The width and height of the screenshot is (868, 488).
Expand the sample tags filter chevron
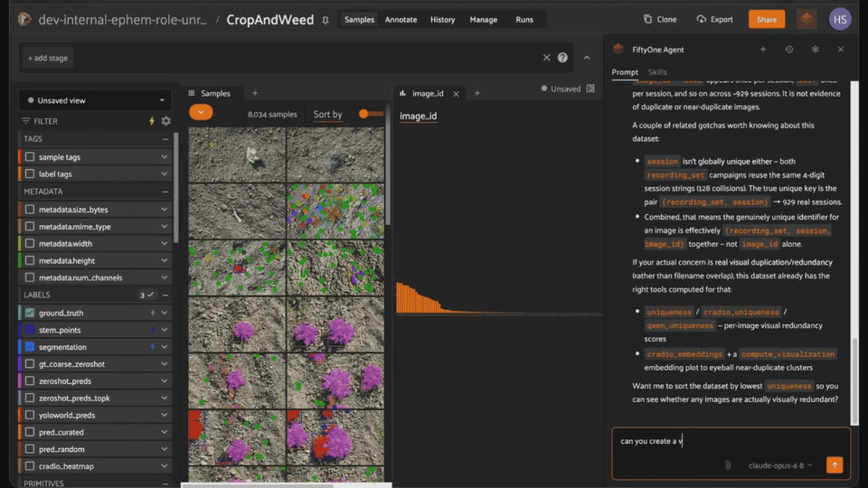164,157
